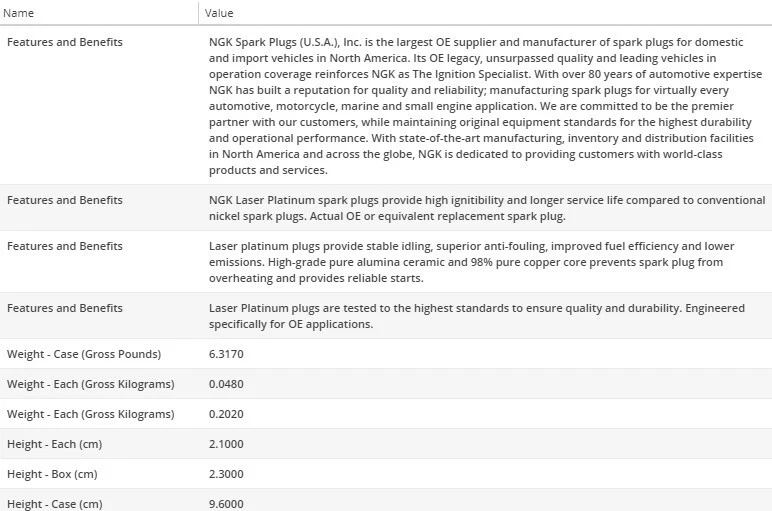This screenshot has height=511, width=772.
Task: Click Features and Benefits label beside the company description
Action: coord(65,42)
